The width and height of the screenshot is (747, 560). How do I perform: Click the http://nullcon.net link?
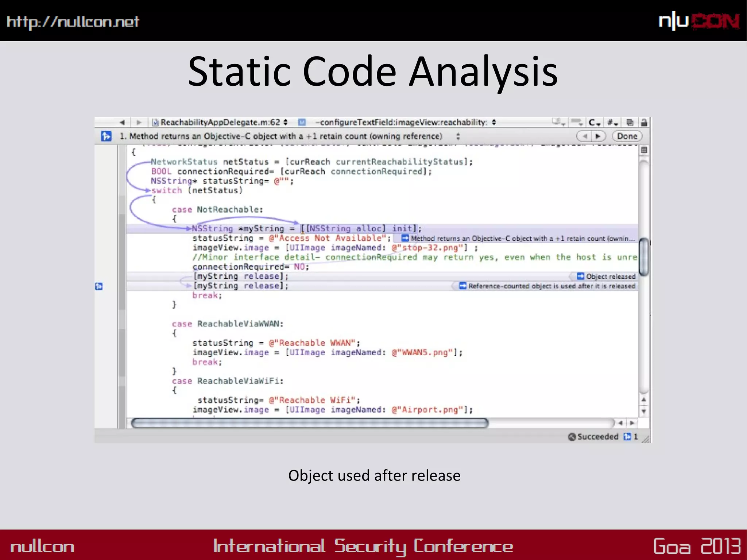(x=73, y=22)
